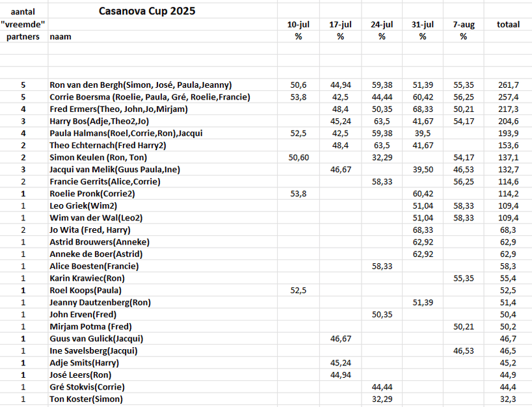Image resolution: width=532 pixels, height=407 pixels.
Task: Click Paula Halmans' 31-jul score 39,5
Action: pos(423,133)
